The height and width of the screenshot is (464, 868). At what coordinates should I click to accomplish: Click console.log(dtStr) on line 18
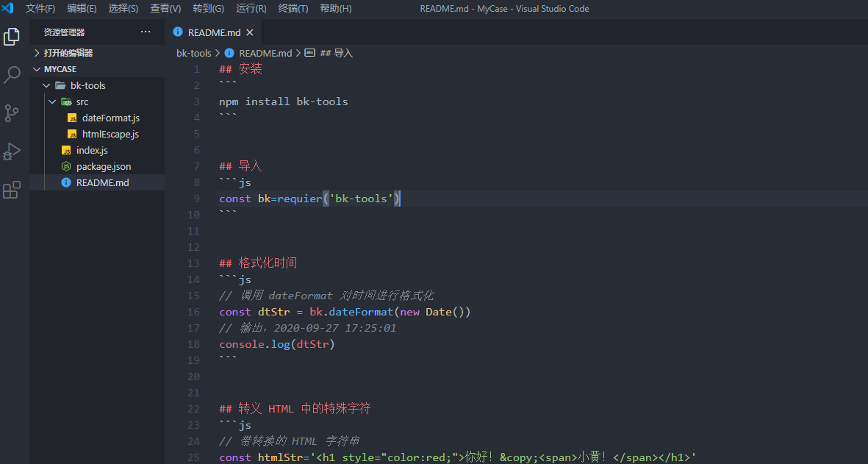click(x=277, y=344)
